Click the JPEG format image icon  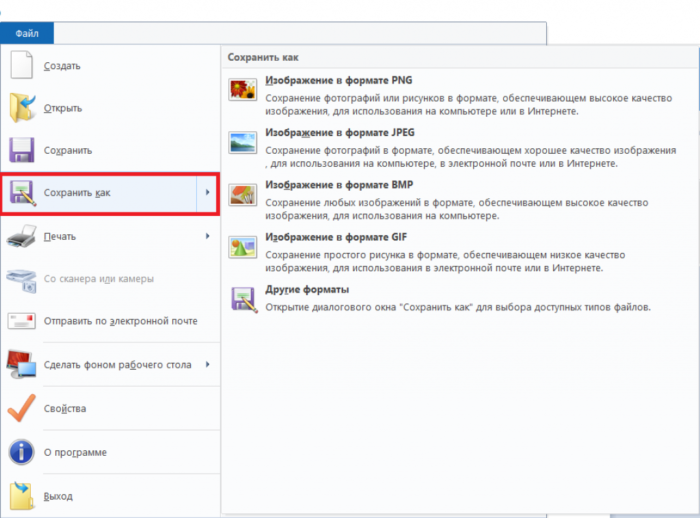click(x=242, y=141)
